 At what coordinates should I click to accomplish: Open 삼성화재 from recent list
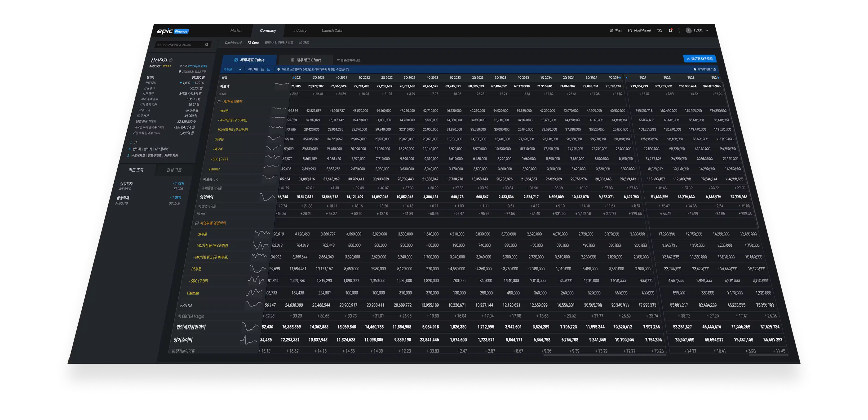tap(123, 198)
